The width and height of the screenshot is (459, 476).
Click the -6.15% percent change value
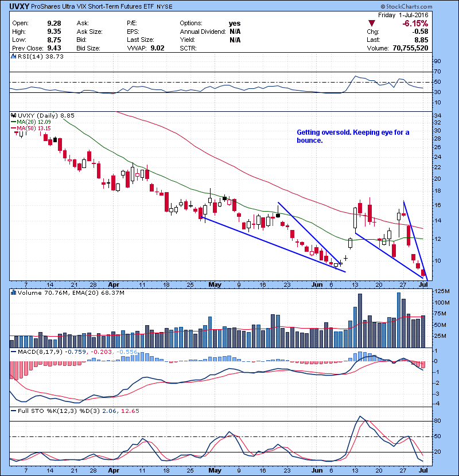tap(415, 24)
